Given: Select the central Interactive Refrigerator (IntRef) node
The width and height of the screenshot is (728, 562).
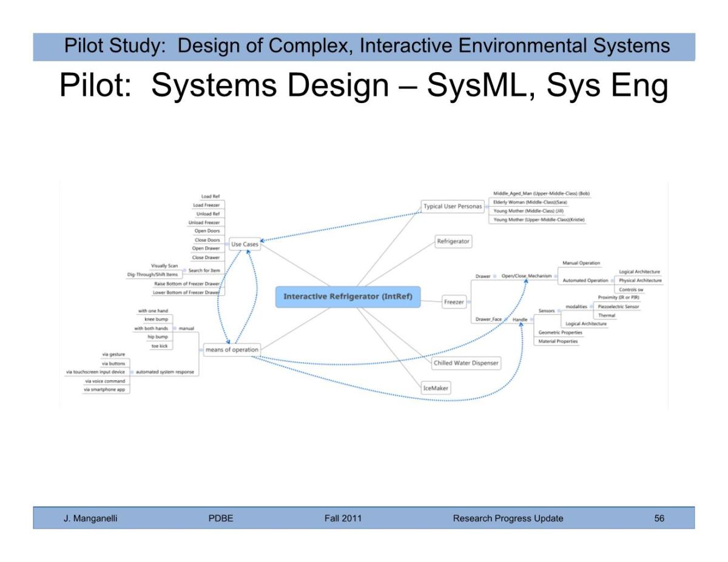Looking at the screenshot, I should point(348,297).
